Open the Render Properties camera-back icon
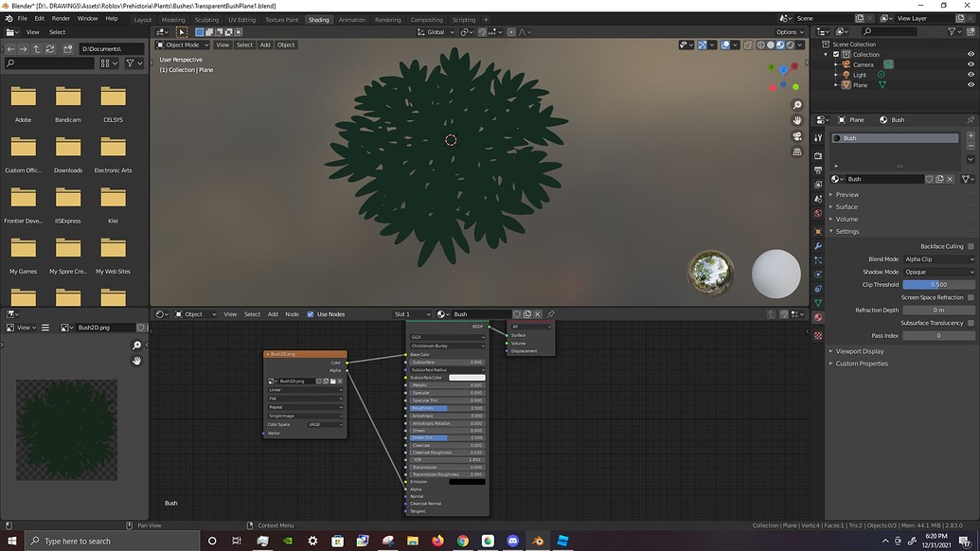 point(818,153)
